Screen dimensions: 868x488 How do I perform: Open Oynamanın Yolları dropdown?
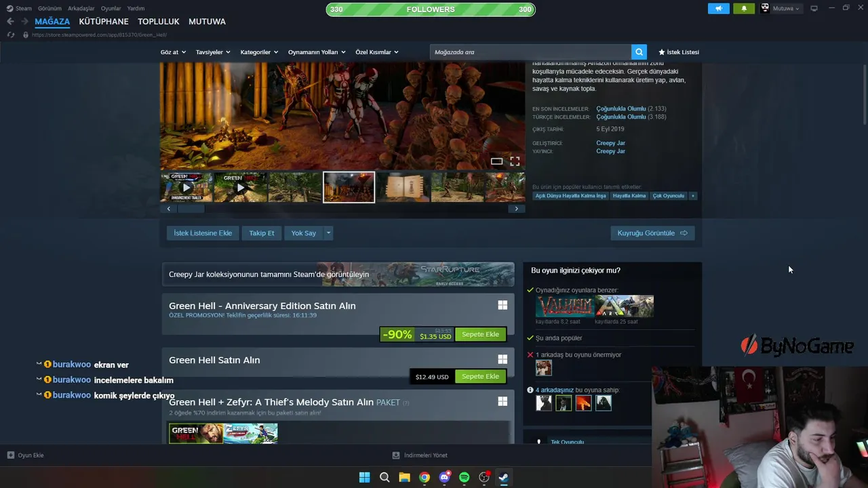tap(317, 52)
